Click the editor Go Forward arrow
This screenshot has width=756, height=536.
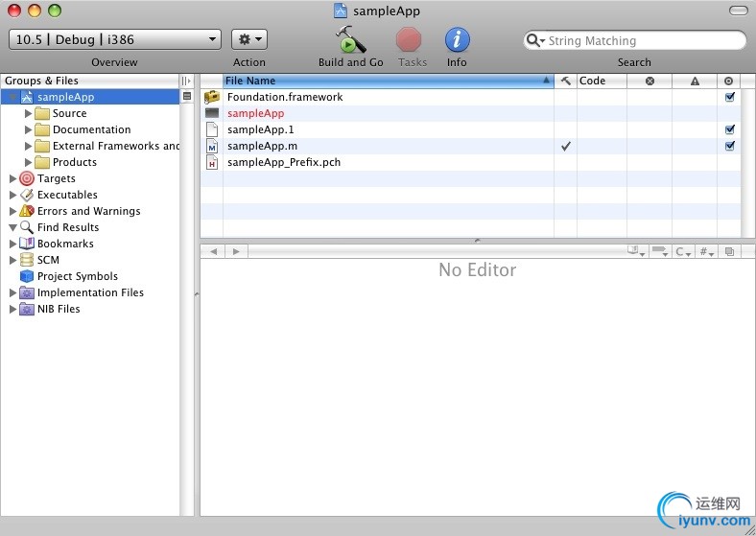coord(236,251)
